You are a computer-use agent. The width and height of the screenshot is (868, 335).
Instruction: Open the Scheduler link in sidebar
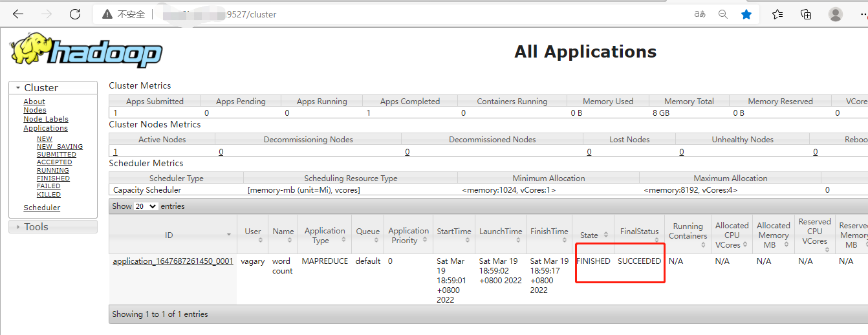42,208
